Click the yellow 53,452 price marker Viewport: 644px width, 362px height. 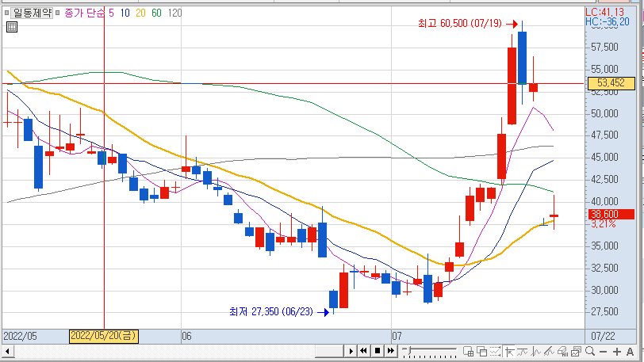611,83
